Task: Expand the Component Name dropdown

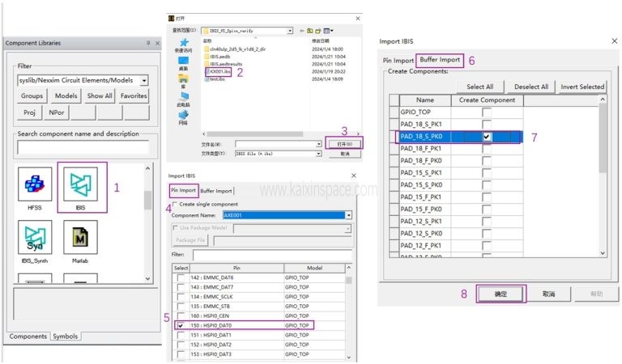Action: [348, 216]
